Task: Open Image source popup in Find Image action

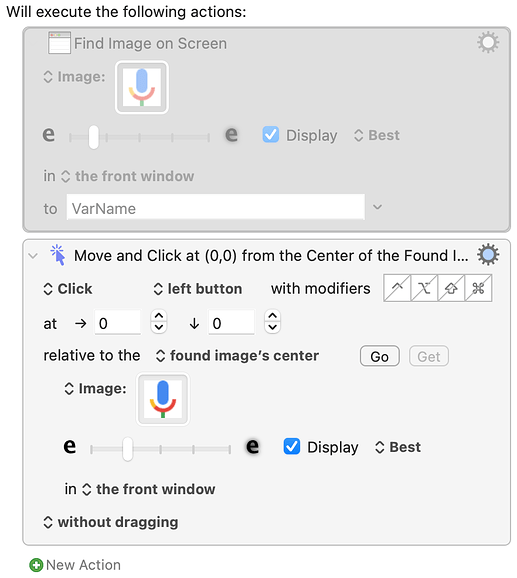Action: [x=74, y=77]
